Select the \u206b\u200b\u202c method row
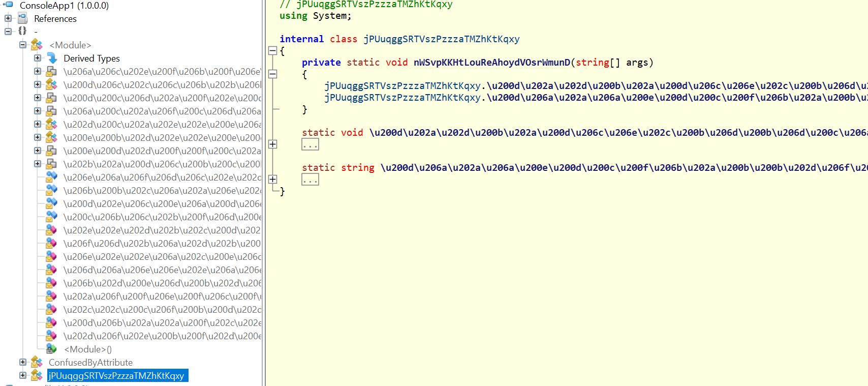 [x=162, y=190]
